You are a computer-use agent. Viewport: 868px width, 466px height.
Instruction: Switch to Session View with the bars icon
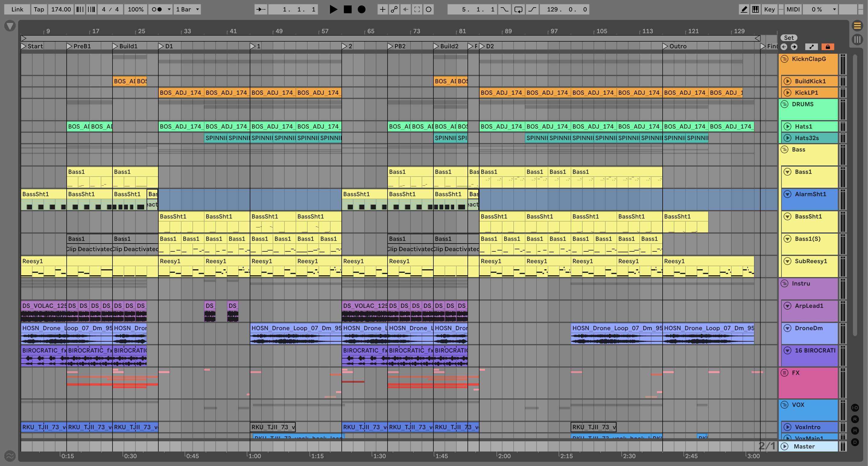(x=857, y=40)
